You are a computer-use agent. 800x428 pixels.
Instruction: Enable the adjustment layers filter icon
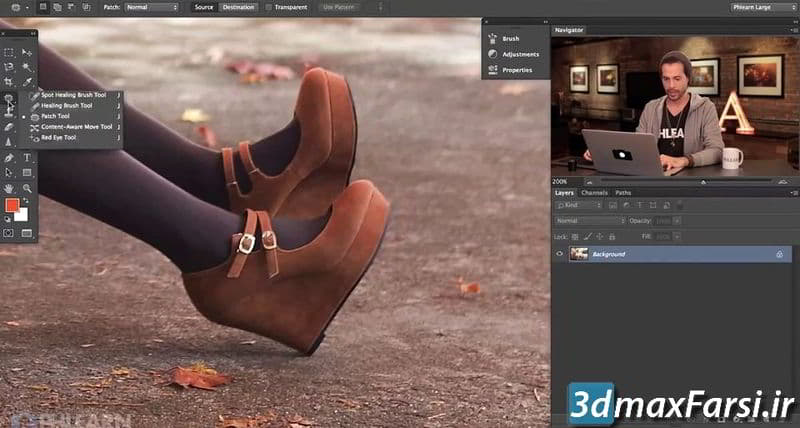coord(626,206)
